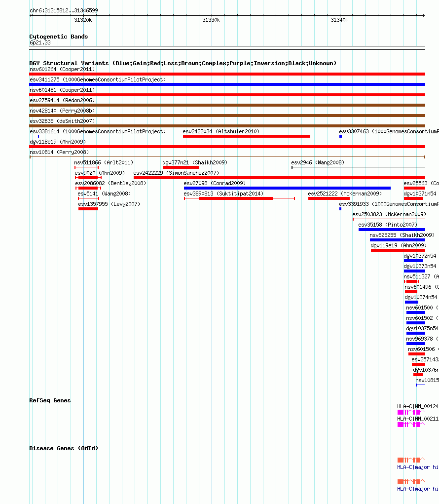Open the esv3411275 (1000GenomesConsortiumPilotProject) variant label
Image resolution: width=439 pixels, height=504 pixels.
tap(98, 79)
